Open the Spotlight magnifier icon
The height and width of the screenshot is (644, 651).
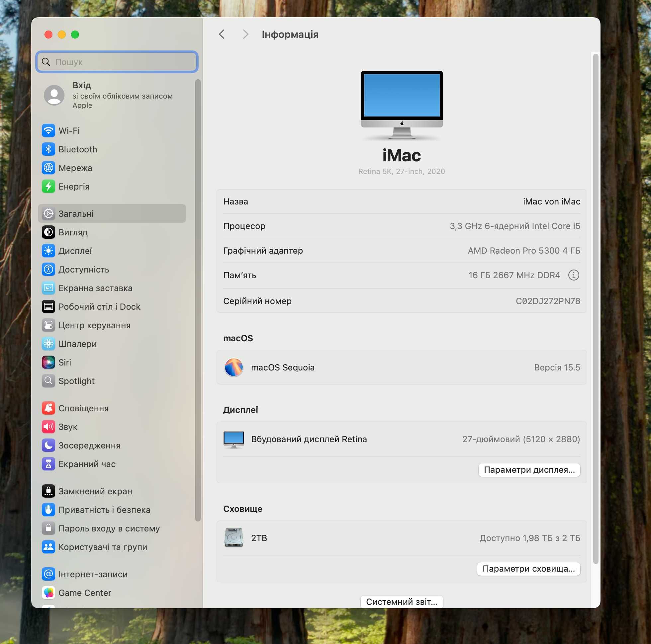pyautogui.click(x=48, y=381)
